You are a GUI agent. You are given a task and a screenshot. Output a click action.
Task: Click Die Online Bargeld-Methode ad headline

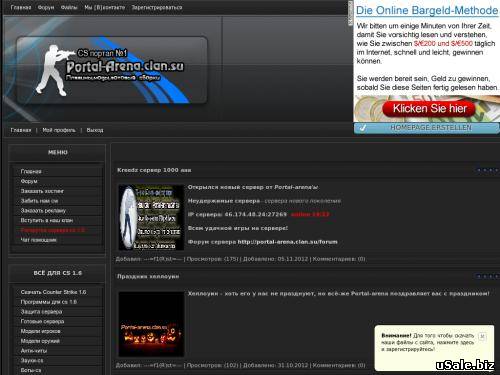(x=427, y=10)
